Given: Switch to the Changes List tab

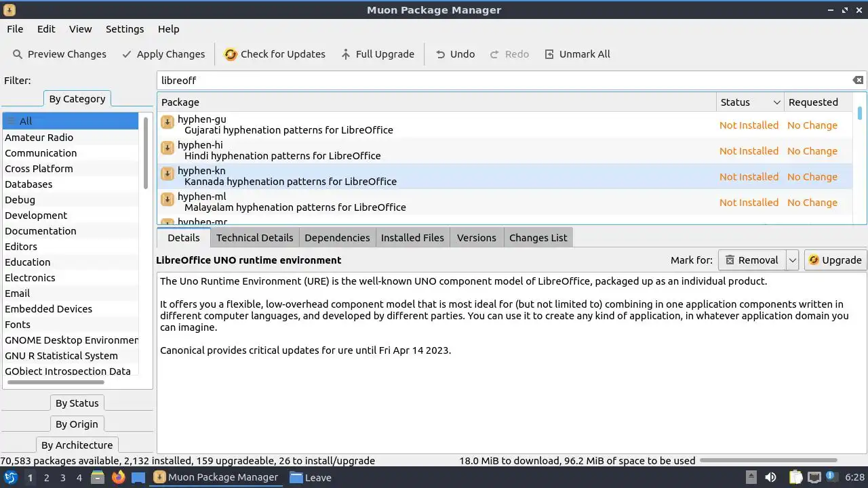Looking at the screenshot, I should [x=538, y=238].
